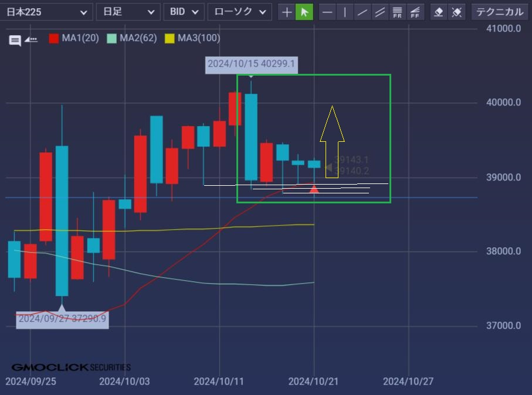Screen dimensions: 532x395
Task: Select the Fibonacci retracement FR tool
Action: coord(397,12)
